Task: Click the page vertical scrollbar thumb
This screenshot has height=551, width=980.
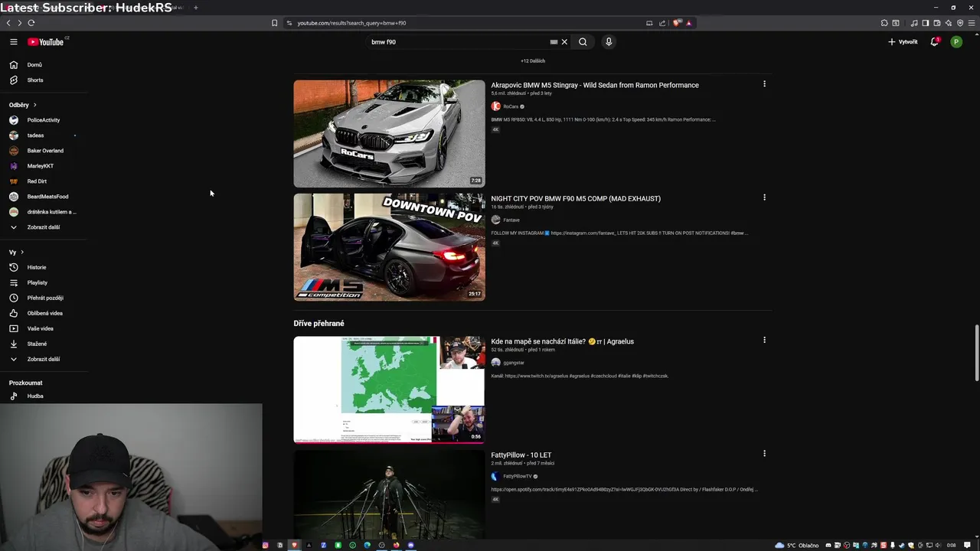Action: click(976, 352)
